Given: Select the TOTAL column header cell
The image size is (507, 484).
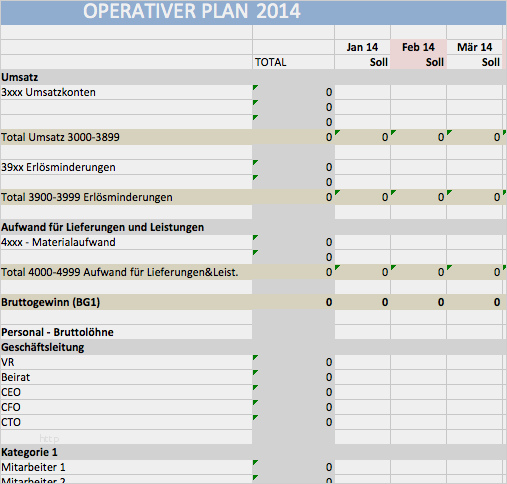Looking at the screenshot, I should pyautogui.click(x=293, y=62).
